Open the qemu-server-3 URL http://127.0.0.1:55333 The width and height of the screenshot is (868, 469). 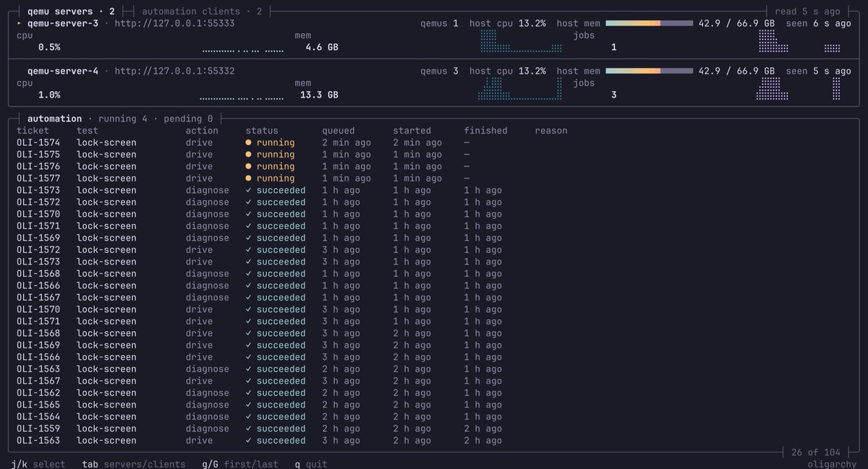click(x=174, y=23)
